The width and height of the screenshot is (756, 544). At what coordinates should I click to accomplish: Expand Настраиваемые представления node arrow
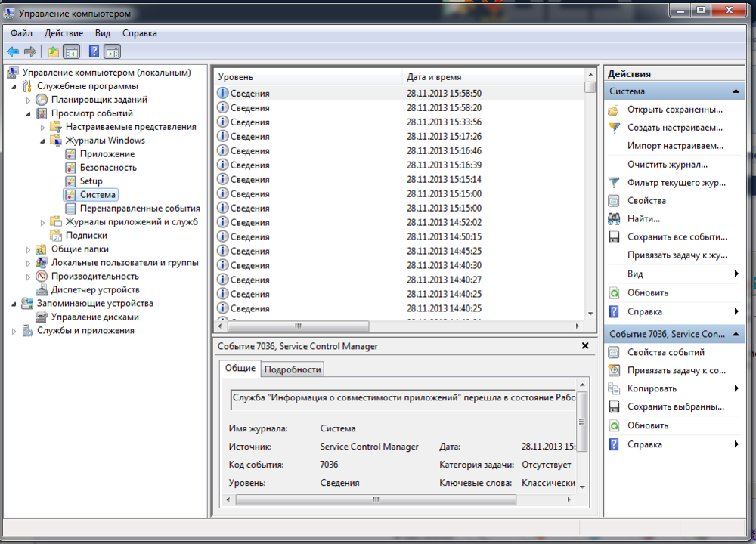42,128
